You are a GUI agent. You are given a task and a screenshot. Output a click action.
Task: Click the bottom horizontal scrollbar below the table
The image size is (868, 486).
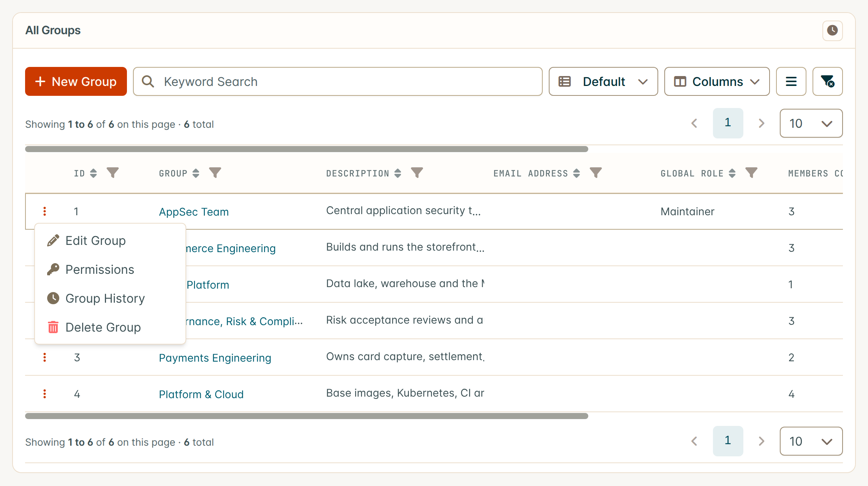pos(306,416)
